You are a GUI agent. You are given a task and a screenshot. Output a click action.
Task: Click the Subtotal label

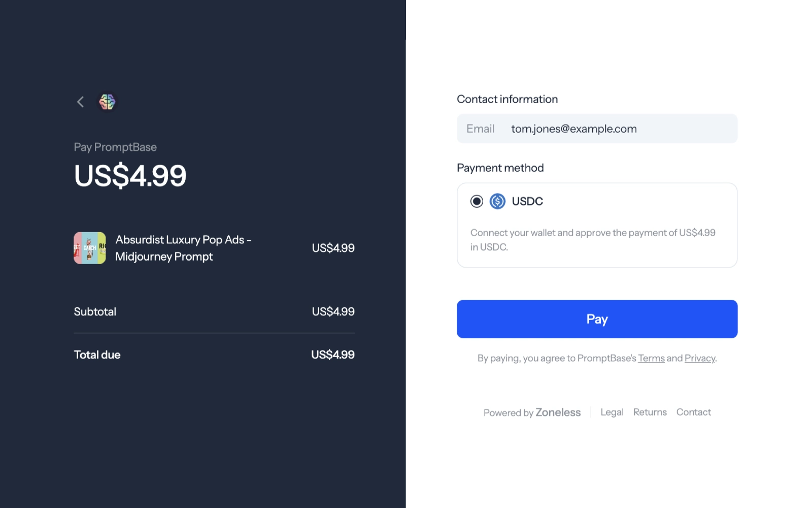(95, 311)
